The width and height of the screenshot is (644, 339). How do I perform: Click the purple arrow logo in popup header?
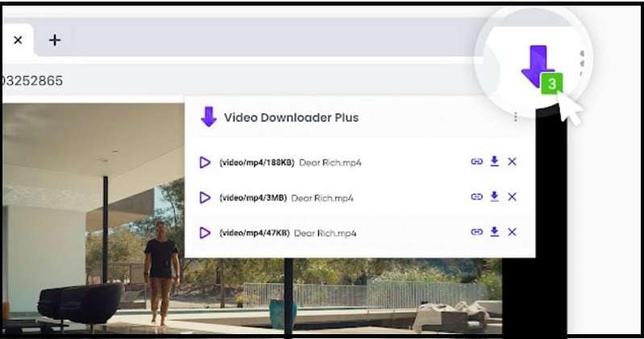(209, 117)
